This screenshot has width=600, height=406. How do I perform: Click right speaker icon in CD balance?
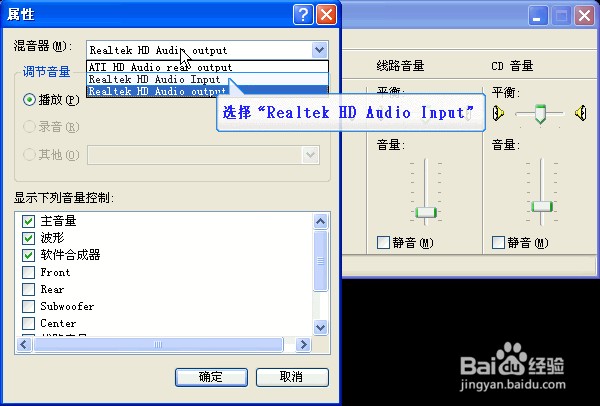(x=580, y=113)
